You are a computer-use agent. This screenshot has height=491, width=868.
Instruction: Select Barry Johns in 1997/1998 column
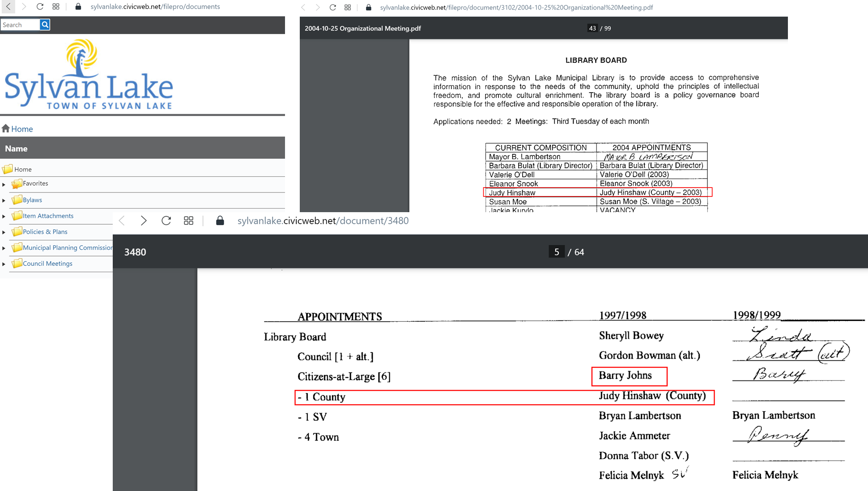click(x=625, y=376)
